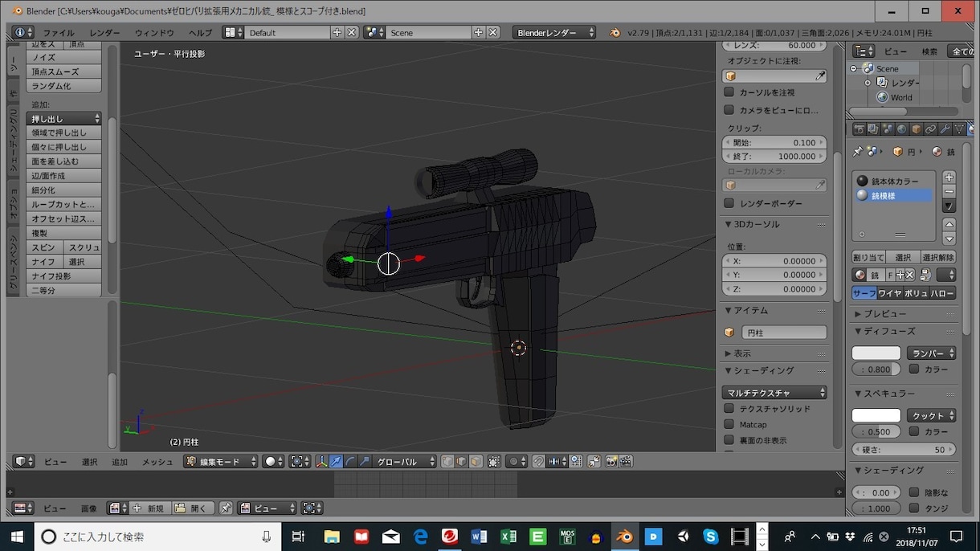This screenshot has height=551, width=980.
Task: Enable the Matcap checkbox
Action: point(729,424)
